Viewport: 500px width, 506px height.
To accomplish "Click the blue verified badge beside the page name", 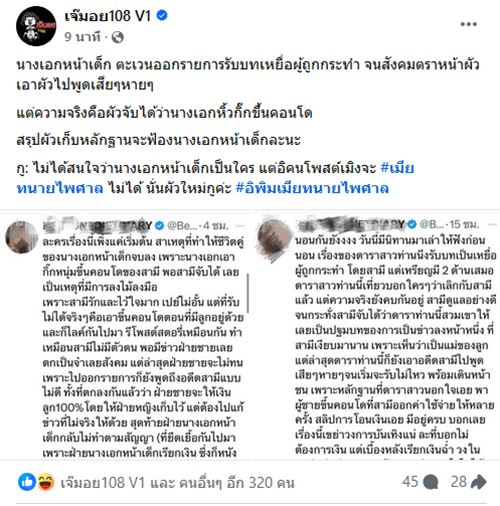I will click(x=162, y=15).
